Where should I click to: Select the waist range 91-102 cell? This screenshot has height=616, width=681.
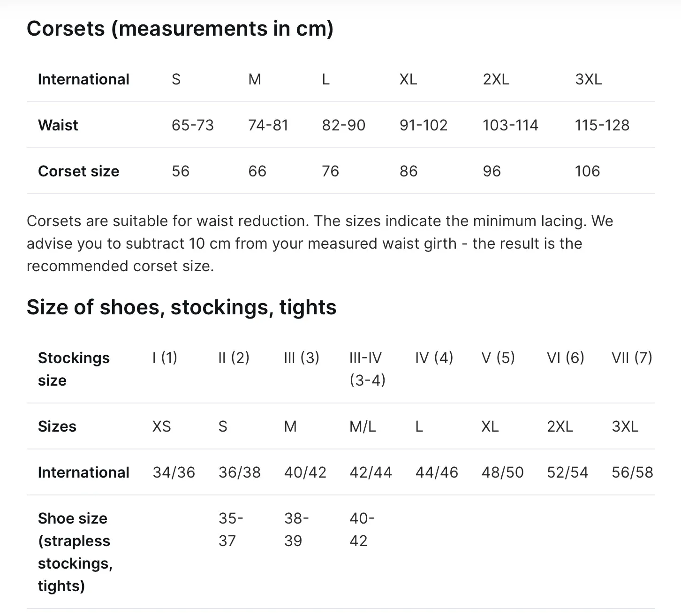[423, 125]
